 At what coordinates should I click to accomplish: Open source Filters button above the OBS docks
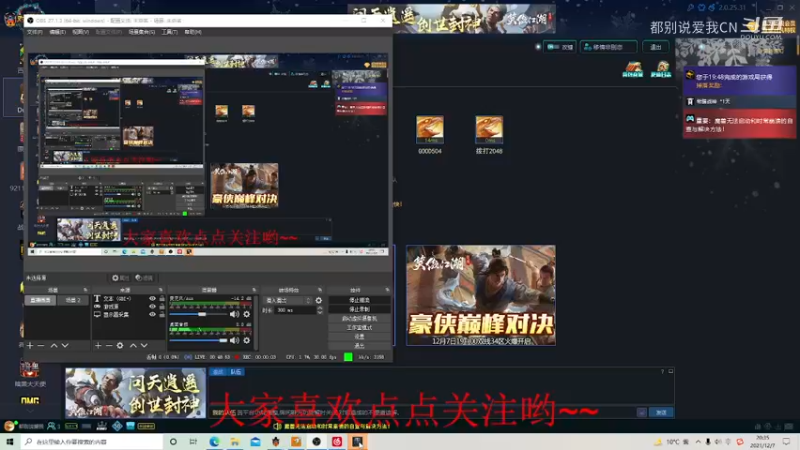tap(144, 278)
